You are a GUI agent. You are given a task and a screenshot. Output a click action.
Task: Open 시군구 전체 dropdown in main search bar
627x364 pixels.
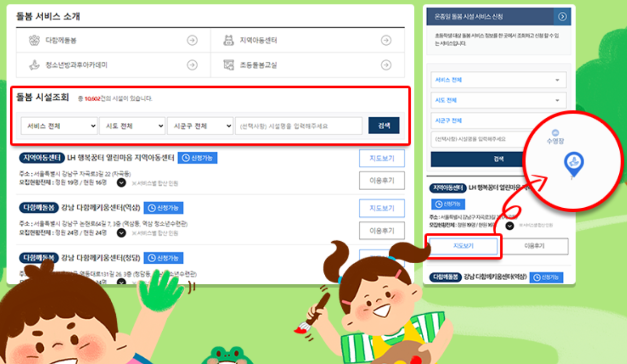pos(200,126)
